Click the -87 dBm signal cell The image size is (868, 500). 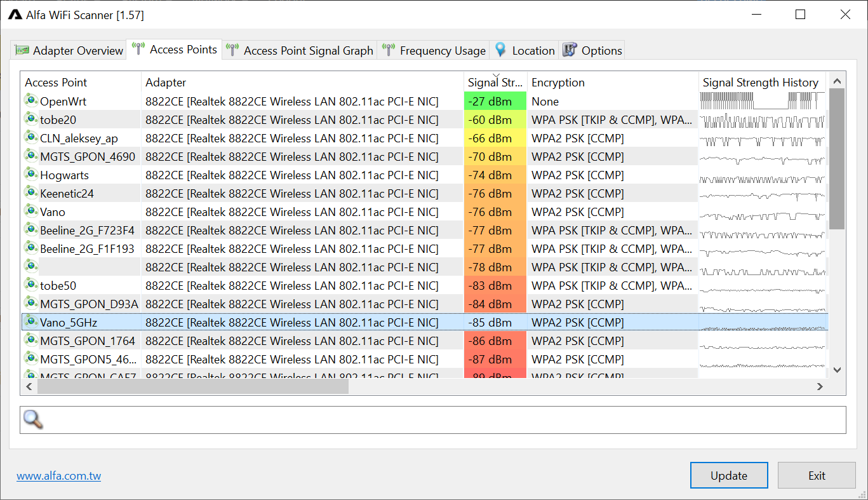click(495, 359)
